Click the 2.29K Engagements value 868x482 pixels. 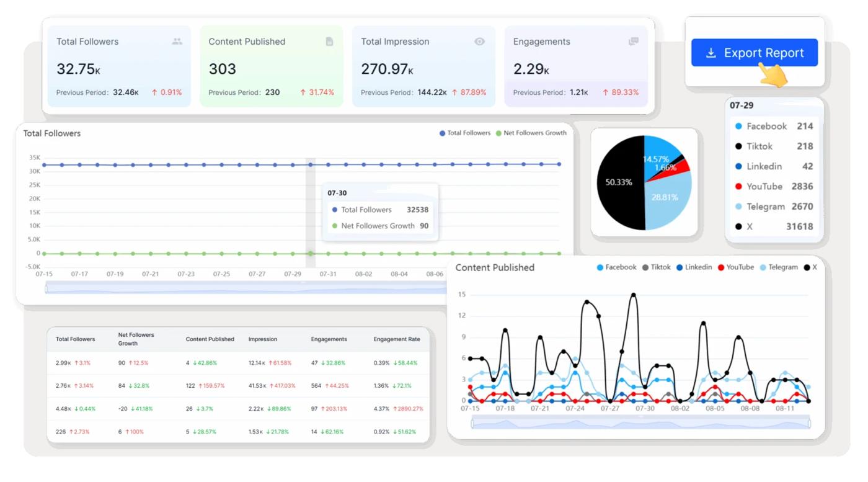531,69
